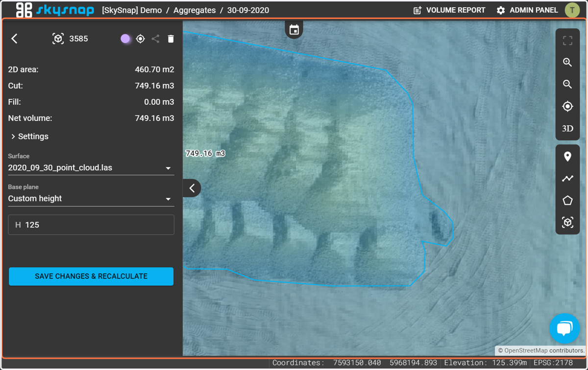
Task: Focus the H custom height field
Action: 91,225
